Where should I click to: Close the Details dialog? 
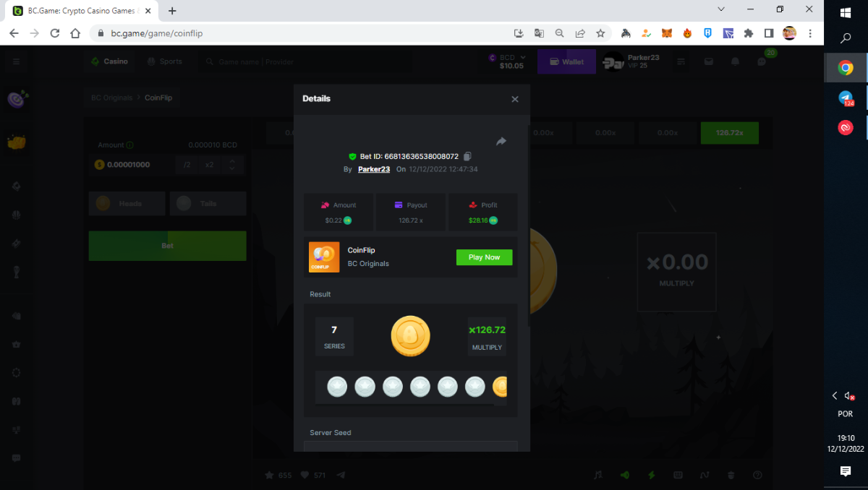(x=515, y=99)
